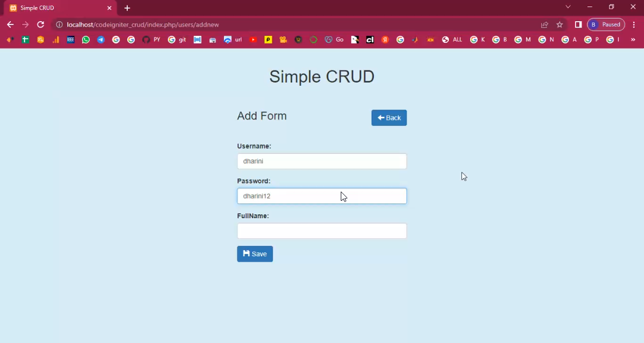Reload the page

tap(40, 24)
